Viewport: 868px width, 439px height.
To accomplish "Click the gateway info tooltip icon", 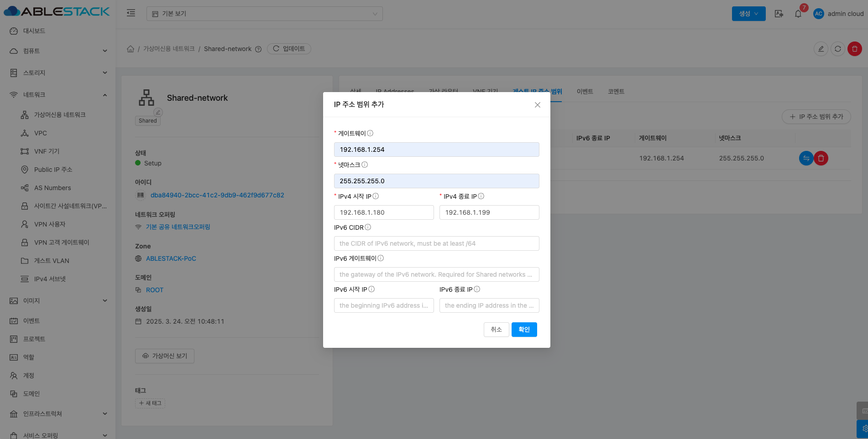I will coord(370,133).
